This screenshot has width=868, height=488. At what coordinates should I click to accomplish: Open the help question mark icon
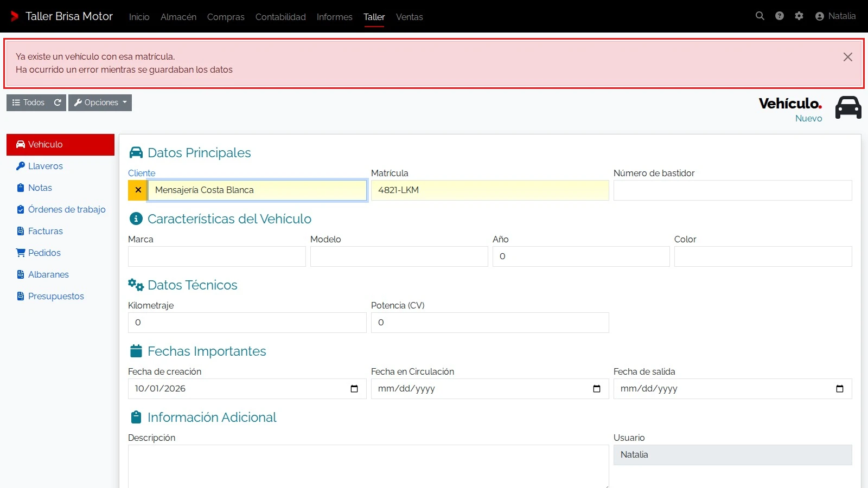tap(780, 16)
